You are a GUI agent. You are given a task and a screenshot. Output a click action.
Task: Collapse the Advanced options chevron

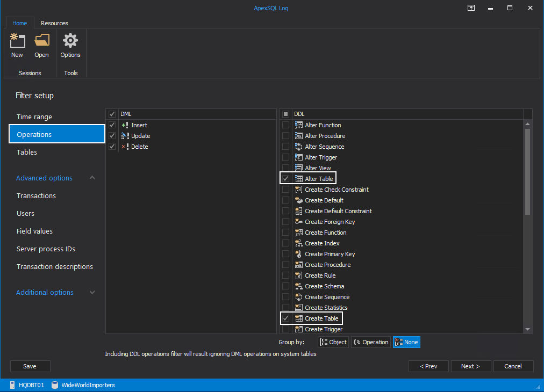(x=92, y=178)
